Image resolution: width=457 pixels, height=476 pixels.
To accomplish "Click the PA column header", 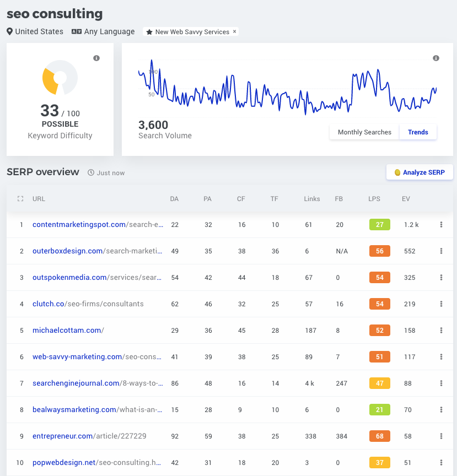I will 207,199.
